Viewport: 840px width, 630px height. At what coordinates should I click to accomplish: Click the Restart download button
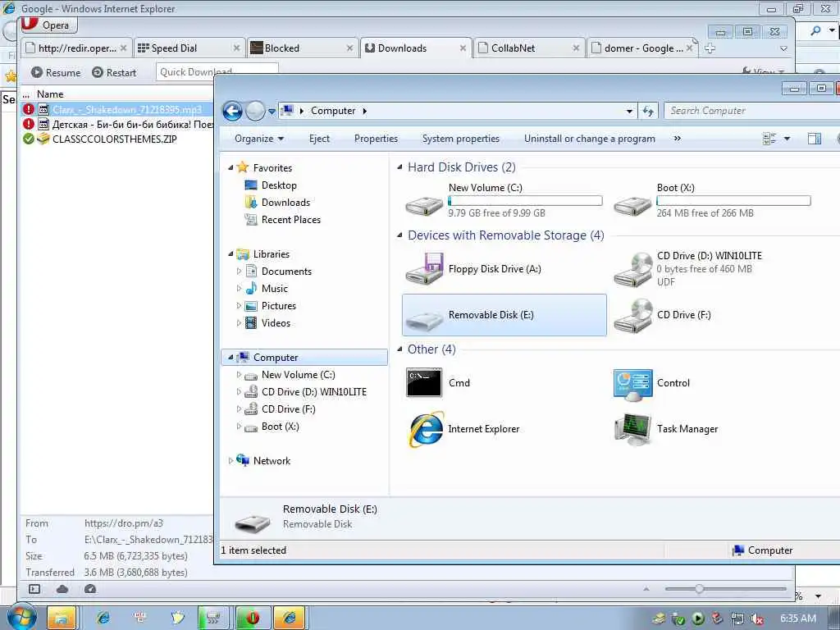114,72
